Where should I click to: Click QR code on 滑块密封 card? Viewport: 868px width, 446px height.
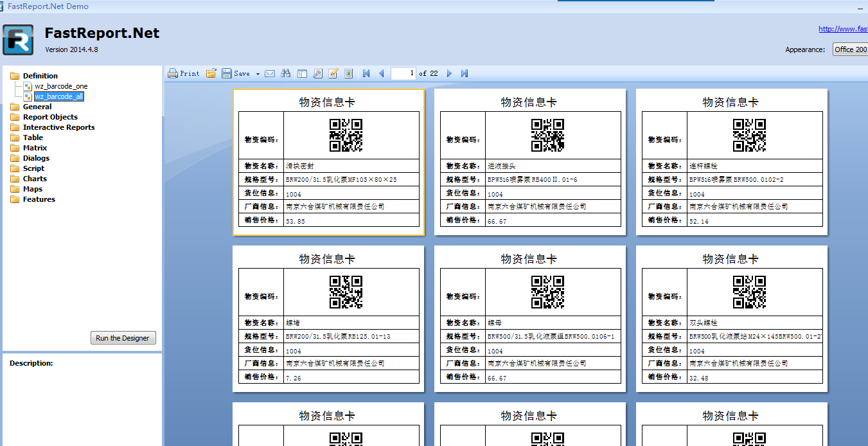pyautogui.click(x=346, y=135)
